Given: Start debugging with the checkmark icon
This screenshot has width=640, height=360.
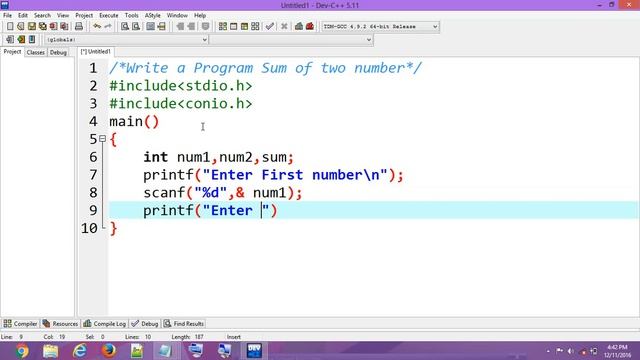Looking at the screenshot, I should 269,27.
